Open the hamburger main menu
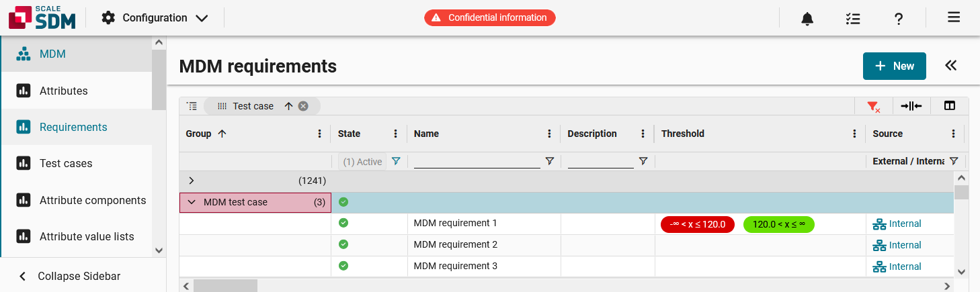Image resolution: width=980 pixels, height=292 pixels. tap(954, 17)
